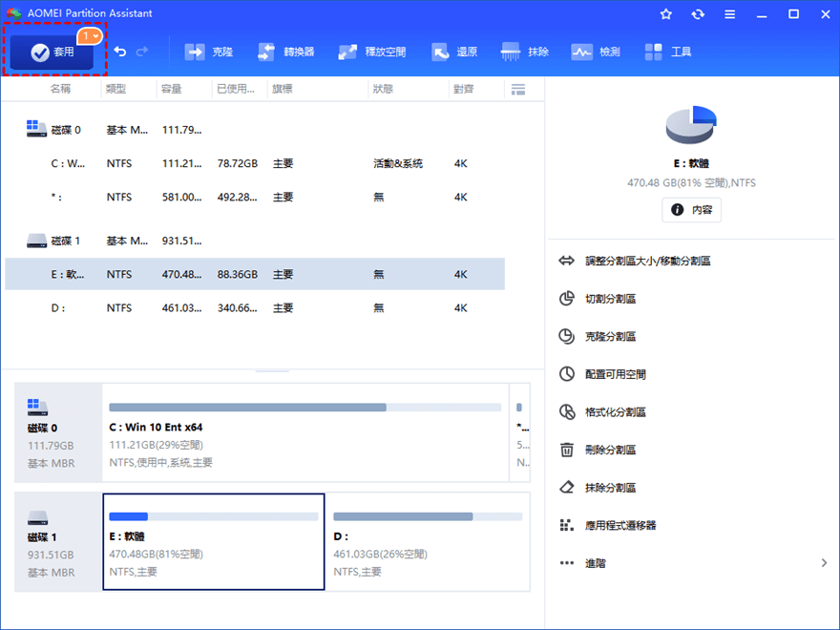840x630 pixels.
Task: Click the star favorite icon in title bar
Action: tap(666, 14)
